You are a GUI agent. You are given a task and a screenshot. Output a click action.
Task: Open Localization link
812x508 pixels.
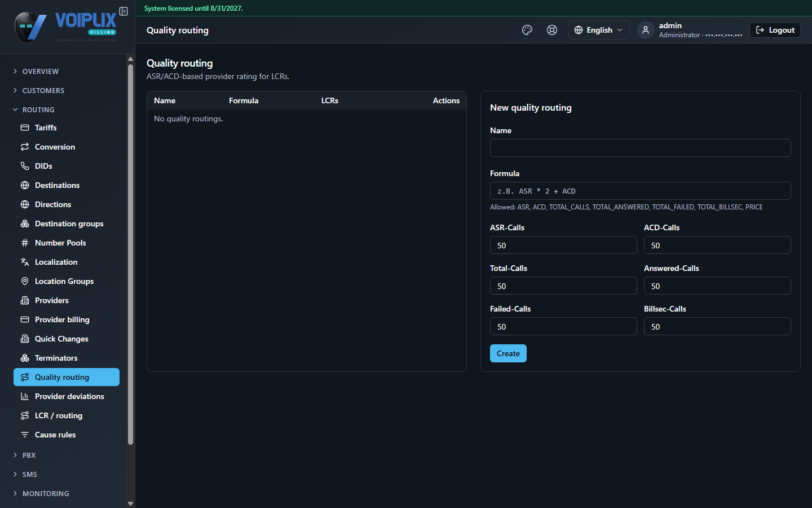pyautogui.click(x=67, y=262)
